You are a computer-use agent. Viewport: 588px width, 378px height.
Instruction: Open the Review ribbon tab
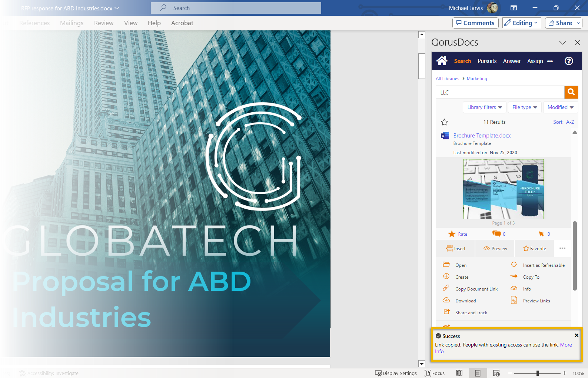[x=104, y=23]
